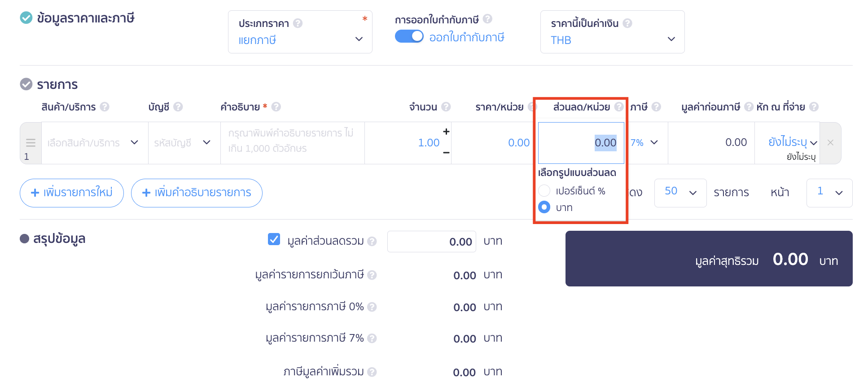868x387 pixels.
Task: Click help icon next to ราคานี้เป็นค่าเงิน
Action: 627,23
